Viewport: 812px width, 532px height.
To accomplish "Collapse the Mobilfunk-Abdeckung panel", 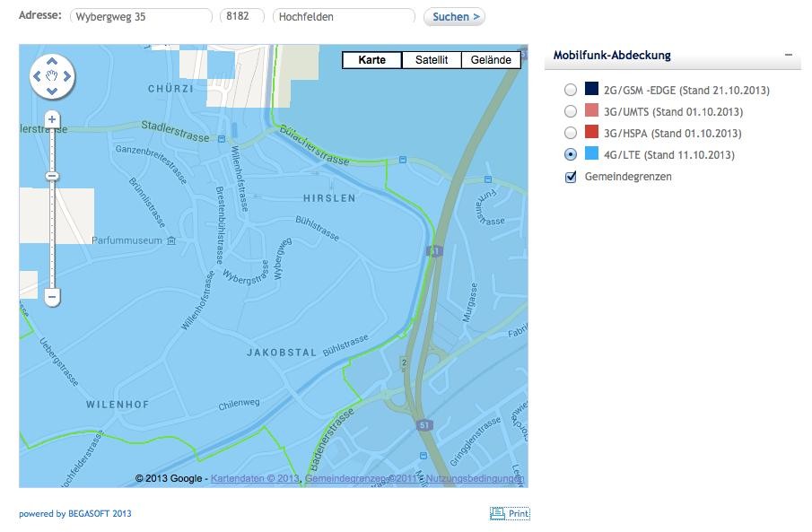I will tap(788, 56).
